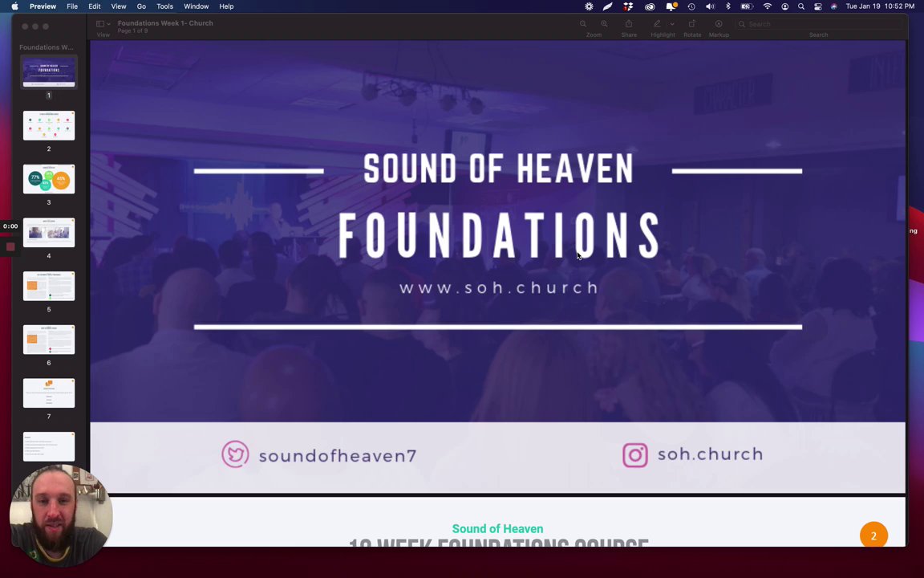Click the www.soh.church text on slide
The height and width of the screenshot is (578, 924).
pos(499,288)
